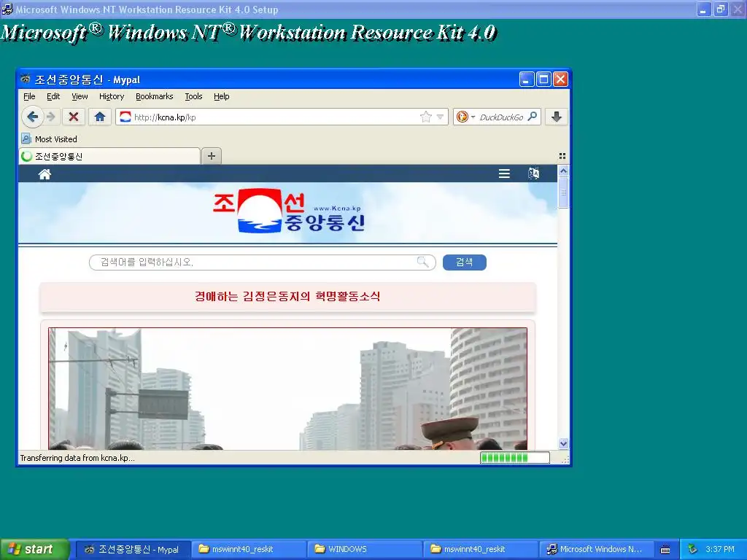Image resolution: width=747 pixels, height=560 pixels.
Task: Click the 3:37 PM system clock
Action: pyautogui.click(x=720, y=549)
